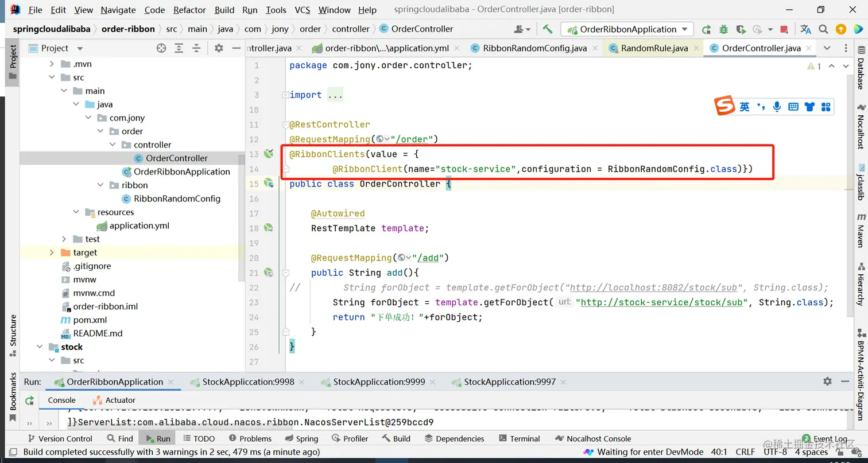Run with Coverage shield icon
868x463 pixels.
click(741, 29)
